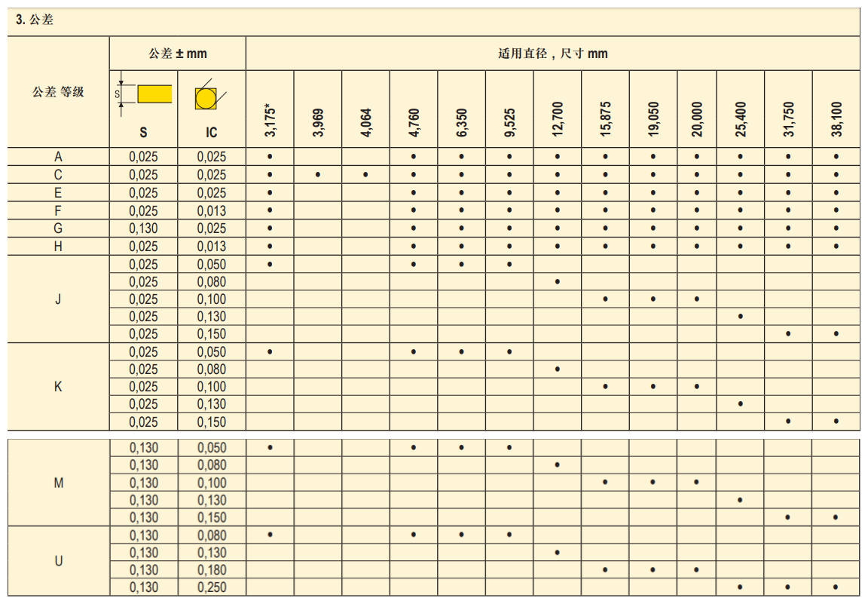868x604 pixels.
Task: Click the yellow rectangle thickness S diagram
Action: coord(154,94)
